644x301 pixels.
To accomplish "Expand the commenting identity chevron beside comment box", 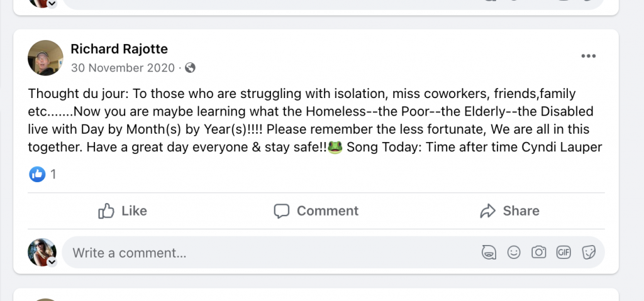I will point(52,262).
